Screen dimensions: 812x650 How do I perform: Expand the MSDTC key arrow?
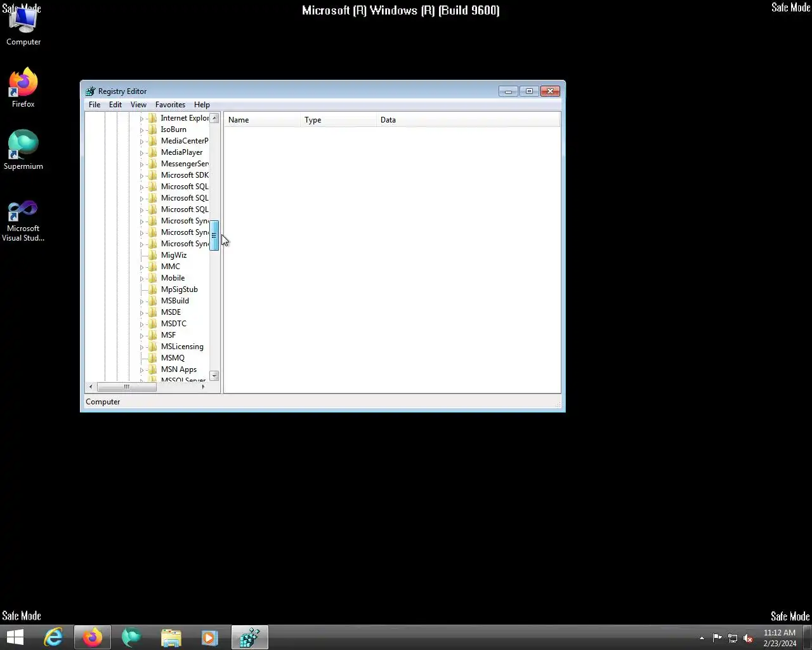click(141, 324)
